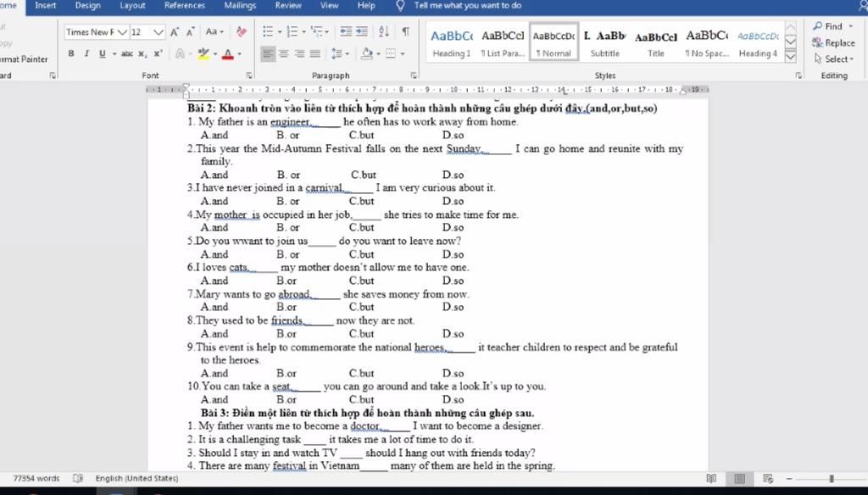
Task: Click Tell me lightbulb icon
Action: (x=400, y=6)
